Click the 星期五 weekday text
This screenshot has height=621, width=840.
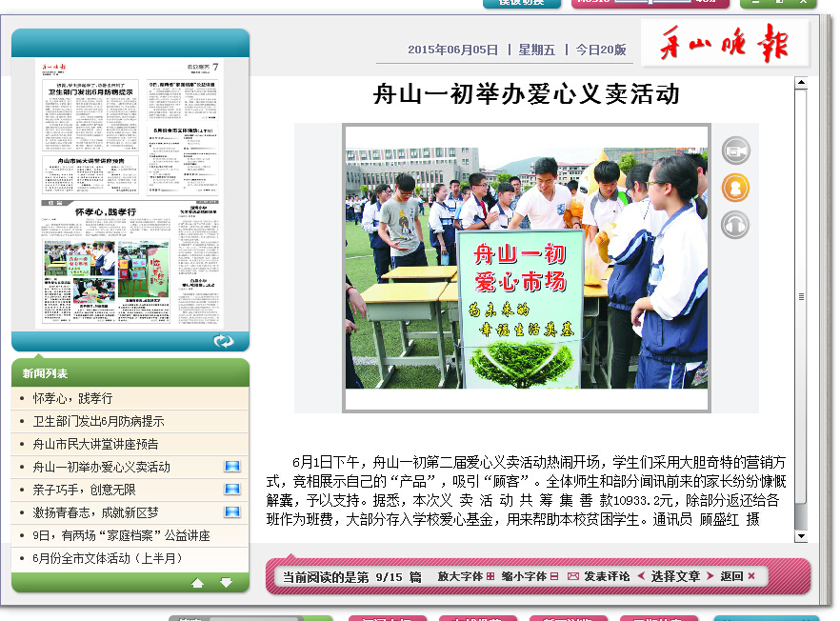click(536, 50)
